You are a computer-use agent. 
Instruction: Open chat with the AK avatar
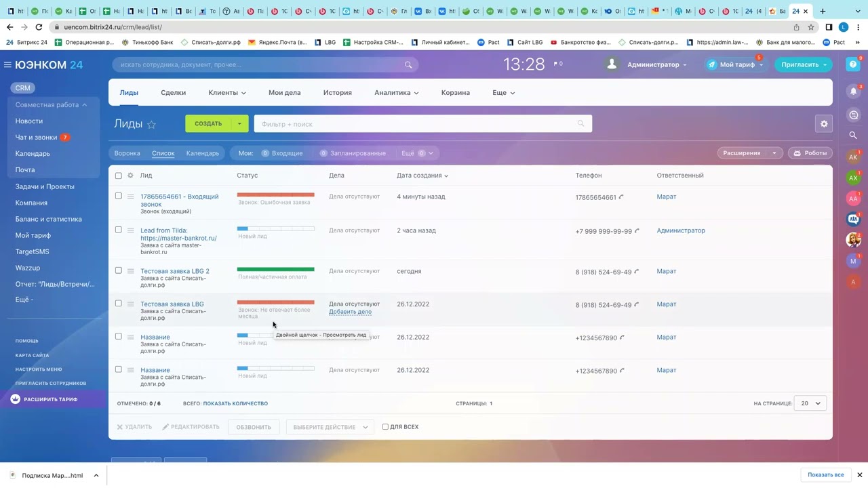pos(853,157)
